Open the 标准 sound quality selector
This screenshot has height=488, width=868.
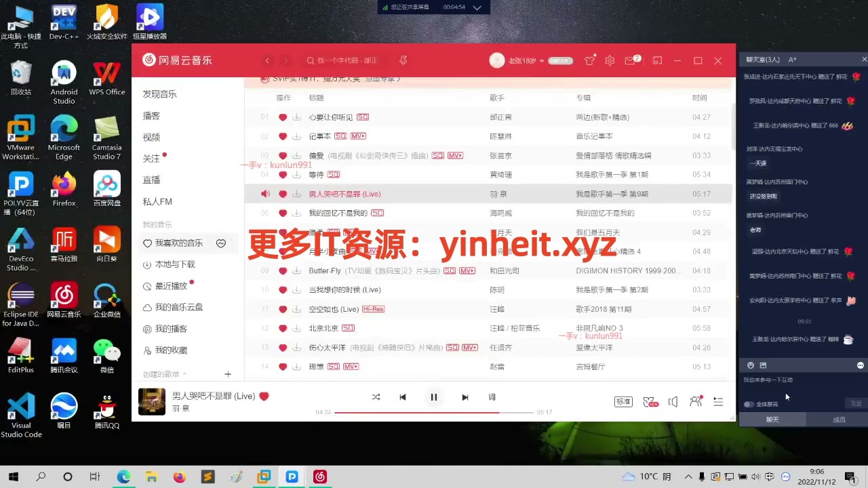(624, 402)
